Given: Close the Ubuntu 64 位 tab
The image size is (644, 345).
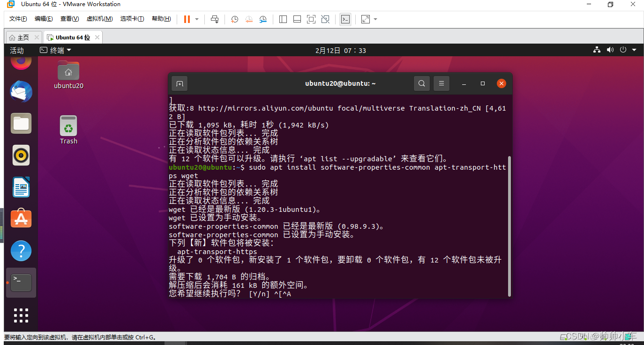Looking at the screenshot, I should pyautogui.click(x=97, y=37).
